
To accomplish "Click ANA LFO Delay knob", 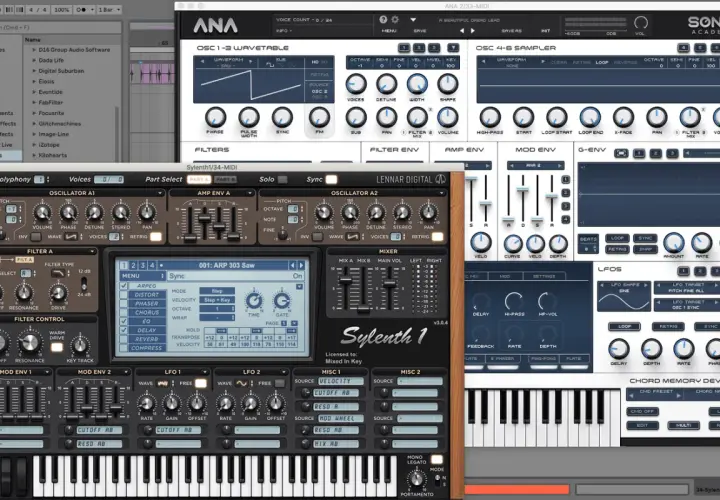I will (619, 349).
